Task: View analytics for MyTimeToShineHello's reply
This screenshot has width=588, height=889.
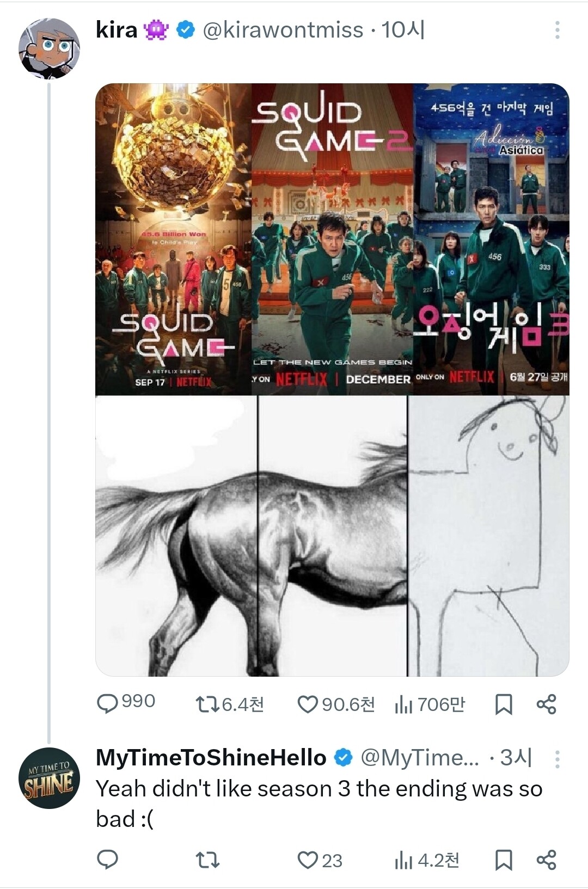Action: point(403,860)
